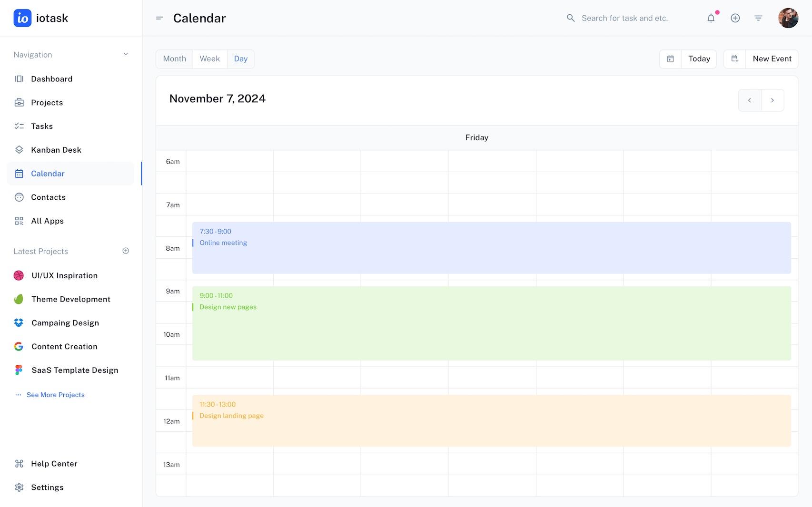
Task: Select the Day view tab
Action: (x=241, y=59)
